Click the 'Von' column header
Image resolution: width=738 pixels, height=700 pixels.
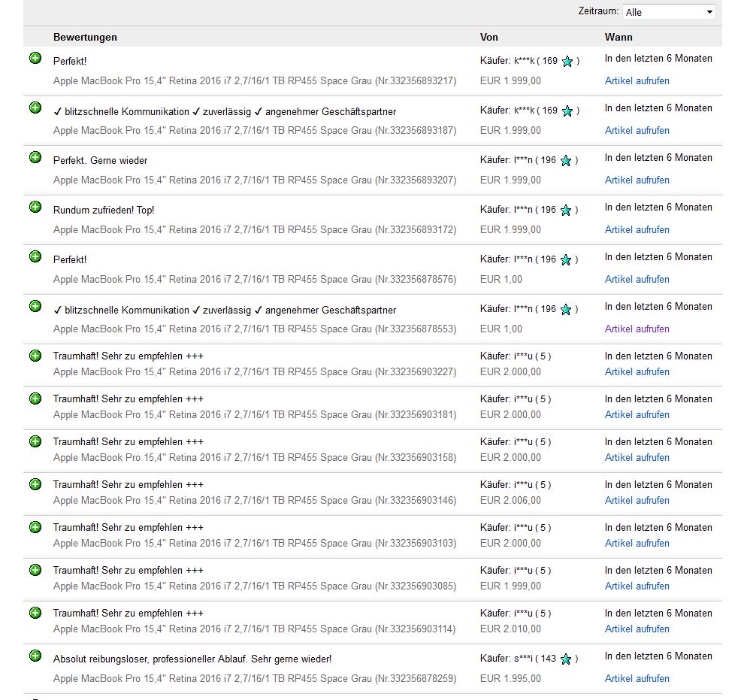pos(488,37)
